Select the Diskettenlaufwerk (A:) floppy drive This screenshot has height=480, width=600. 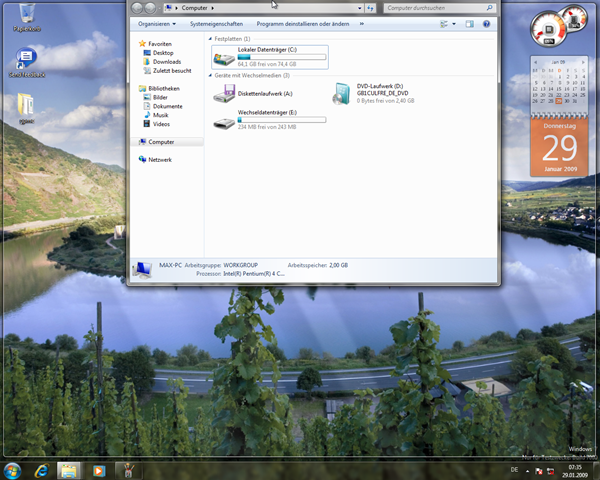coord(253,94)
